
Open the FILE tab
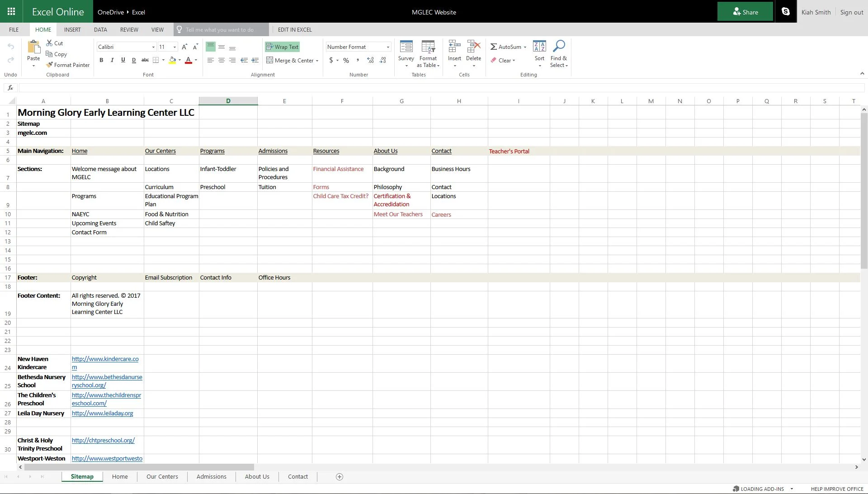click(x=14, y=29)
